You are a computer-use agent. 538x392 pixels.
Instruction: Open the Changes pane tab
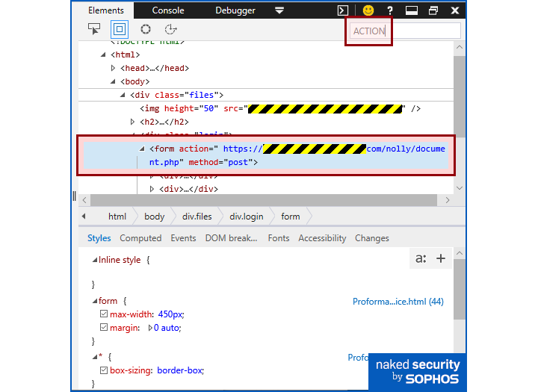click(x=372, y=238)
